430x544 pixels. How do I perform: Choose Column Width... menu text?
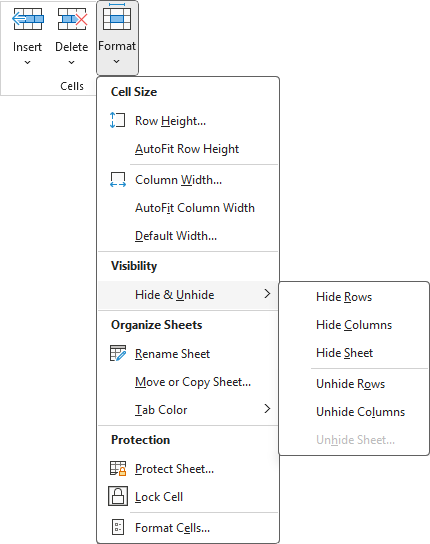178,180
